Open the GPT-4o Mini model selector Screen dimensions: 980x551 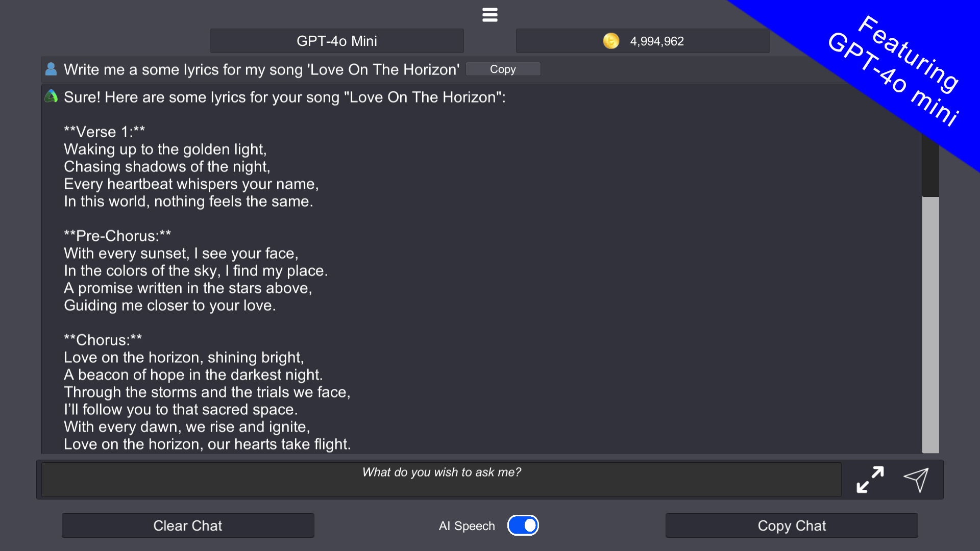click(x=336, y=41)
